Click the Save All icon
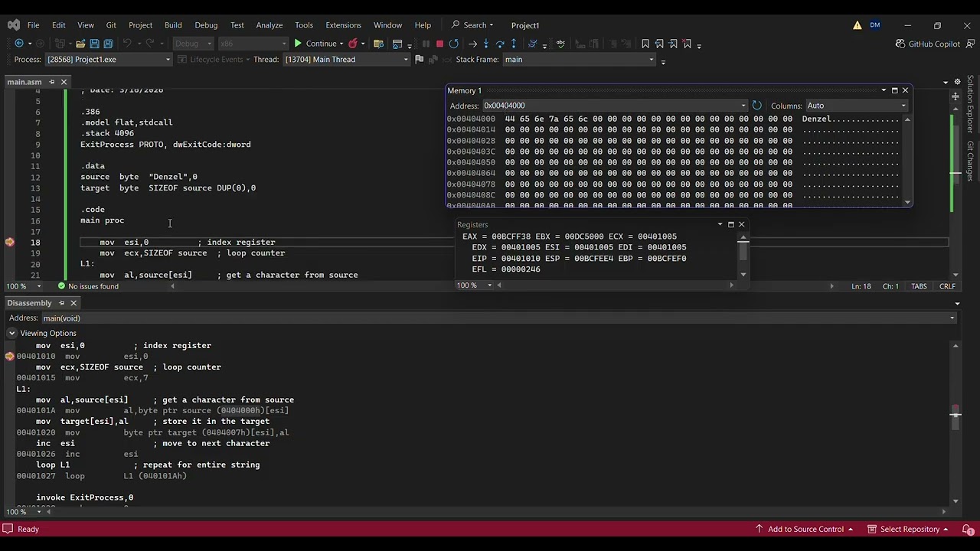The width and height of the screenshot is (980, 551). (x=108, y=44)
